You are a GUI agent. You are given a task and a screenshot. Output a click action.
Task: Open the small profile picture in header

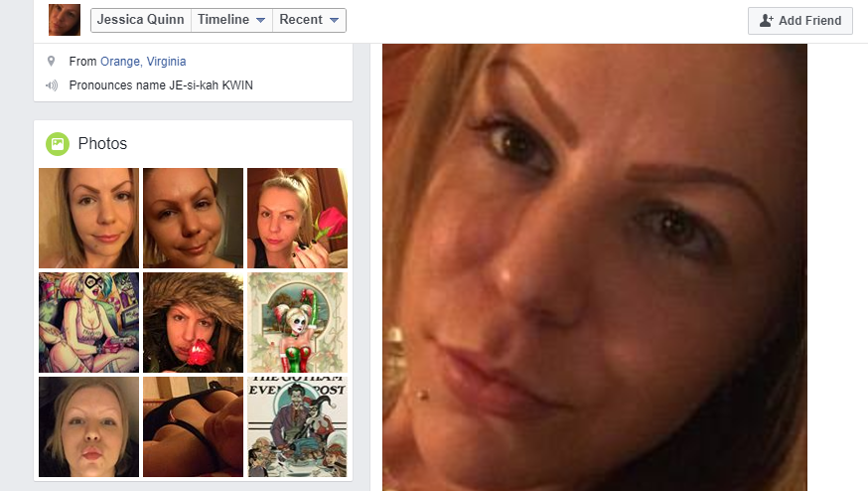[65, 20]
